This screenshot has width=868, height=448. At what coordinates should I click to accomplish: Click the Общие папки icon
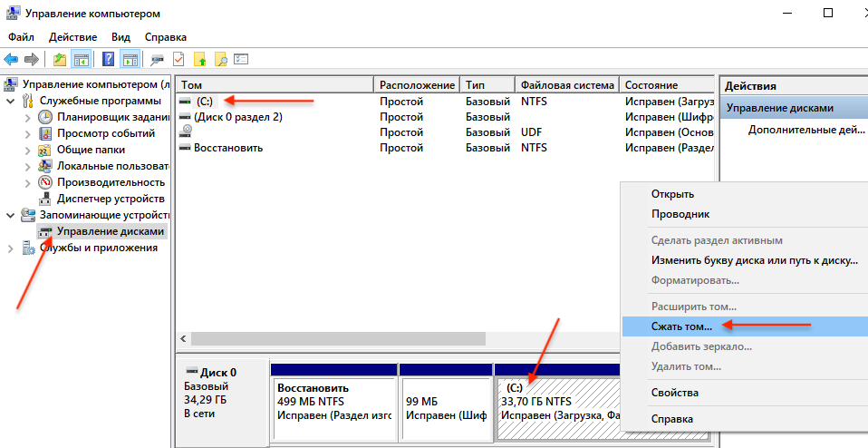pos(44,150)
